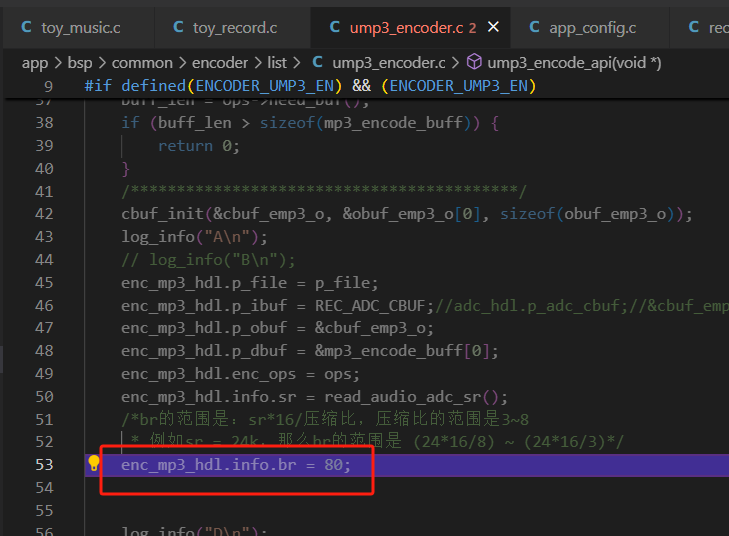Click '&mp3_encode_buff[0];' on line 48
This screenshot has width=729, height=536.
(406, 351)
